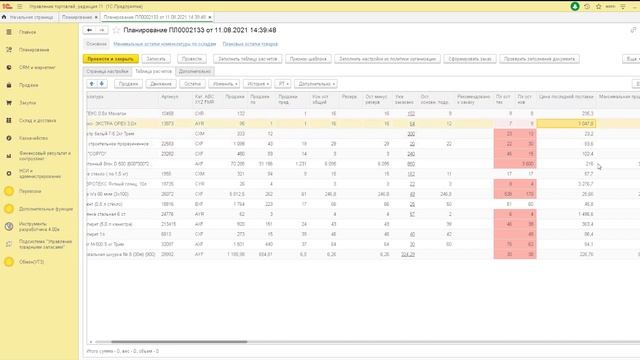Click the Записать button

[156, 59]
